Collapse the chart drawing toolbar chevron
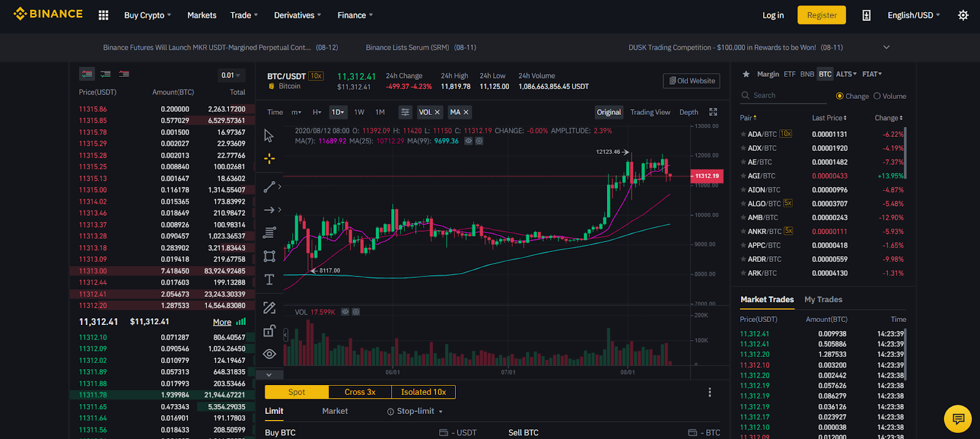The height and width of the screenshot is (439, 980). point(269,375)
